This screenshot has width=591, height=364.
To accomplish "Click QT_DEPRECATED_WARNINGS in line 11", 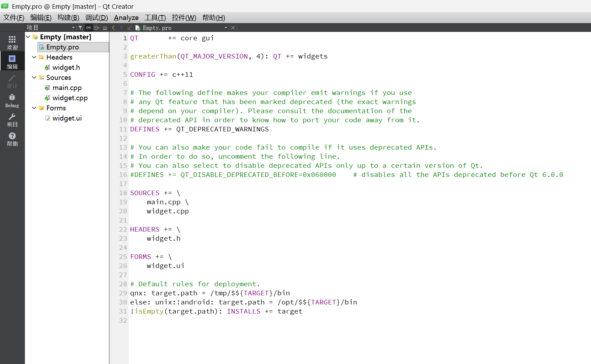I will pyautogui.click(x=223, y=129).
